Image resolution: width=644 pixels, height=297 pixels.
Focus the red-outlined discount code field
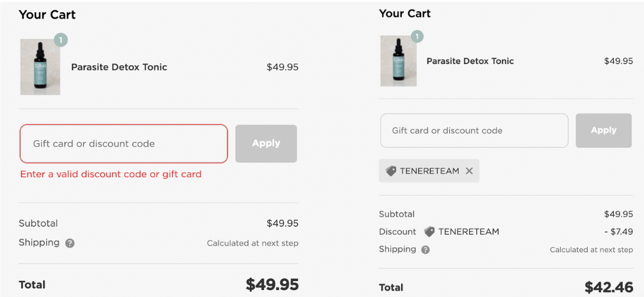[124, 144]
